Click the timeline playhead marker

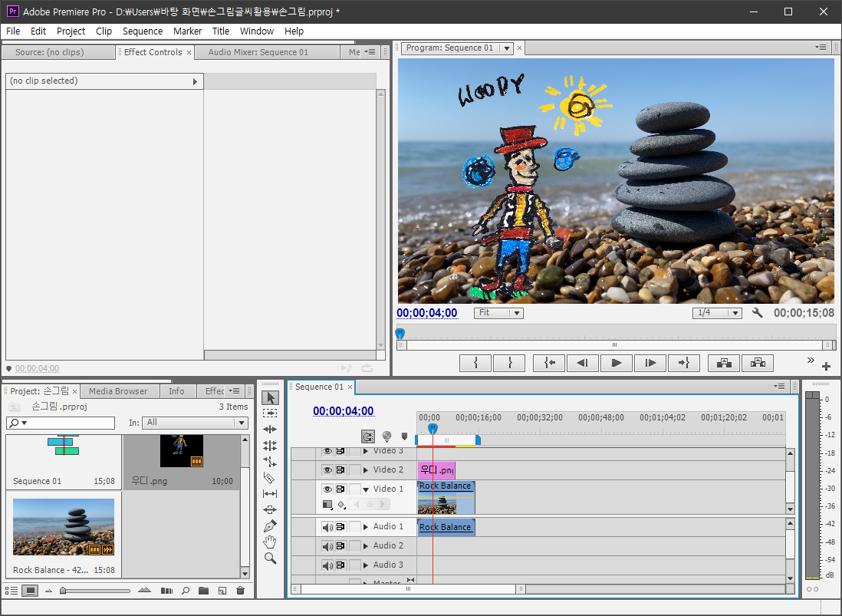433,428
